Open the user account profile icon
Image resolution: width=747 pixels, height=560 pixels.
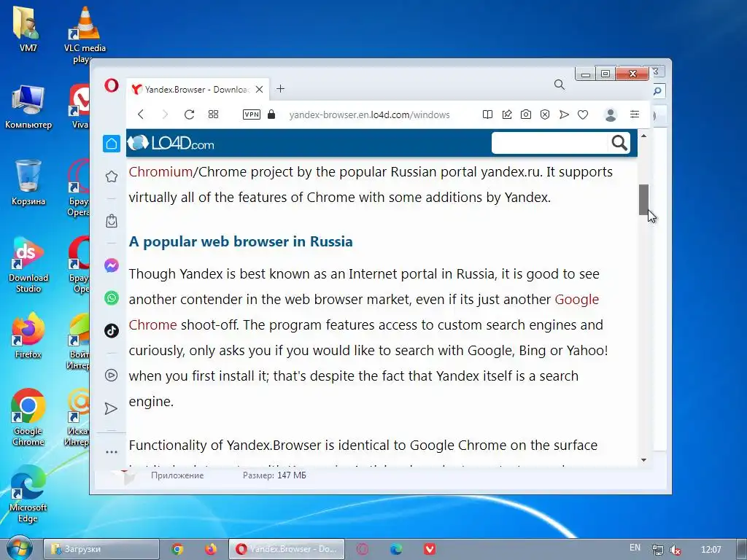[611, 114]
